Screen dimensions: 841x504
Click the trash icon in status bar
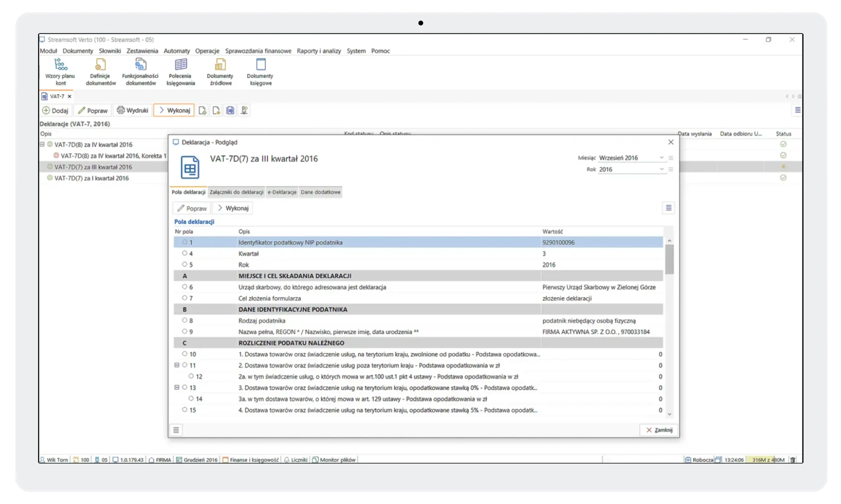click(x=793, y=459)
